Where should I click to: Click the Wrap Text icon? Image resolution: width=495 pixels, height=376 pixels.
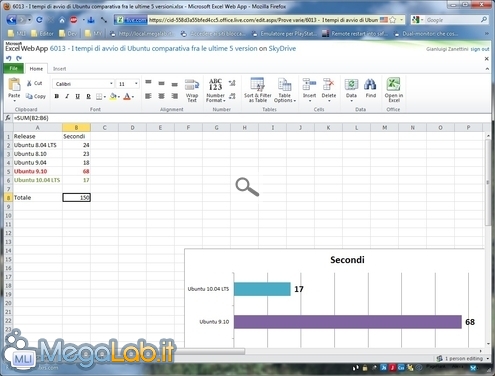click(x=192, y=85)
